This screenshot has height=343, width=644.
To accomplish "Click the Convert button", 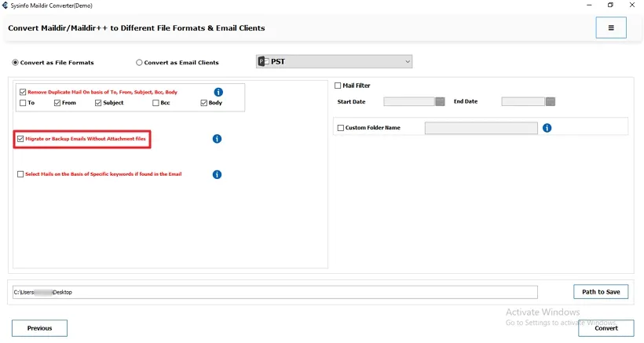I will pyautogui.click(x=606, y=328).
